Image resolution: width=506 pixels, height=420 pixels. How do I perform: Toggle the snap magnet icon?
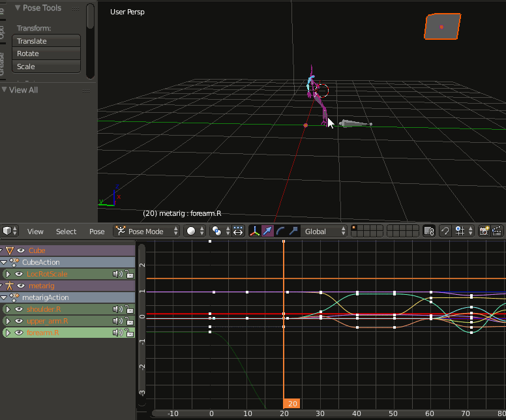445,231
